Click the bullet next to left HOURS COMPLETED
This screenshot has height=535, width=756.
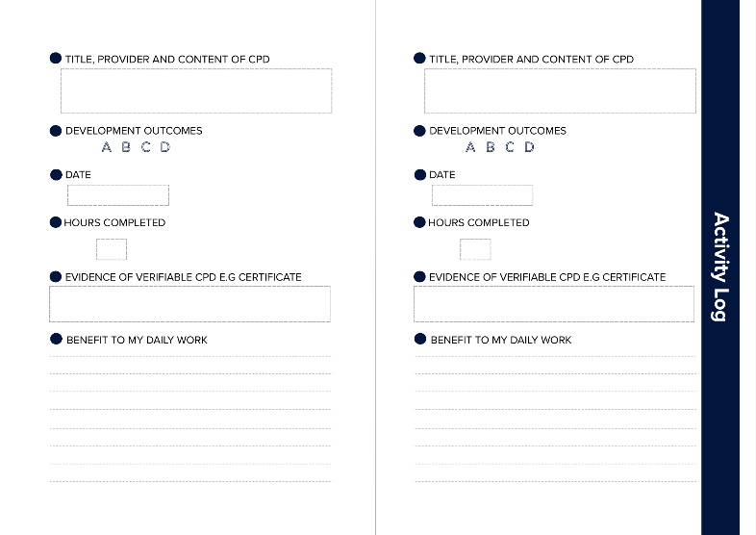pos(56,222)
